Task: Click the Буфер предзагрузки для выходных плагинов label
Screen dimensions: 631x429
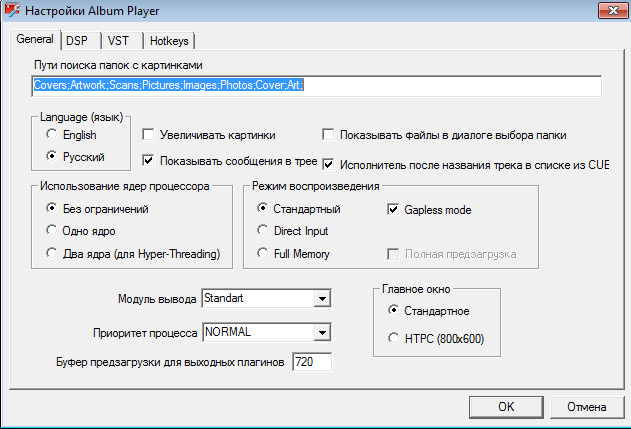Action: pos(170,362)
